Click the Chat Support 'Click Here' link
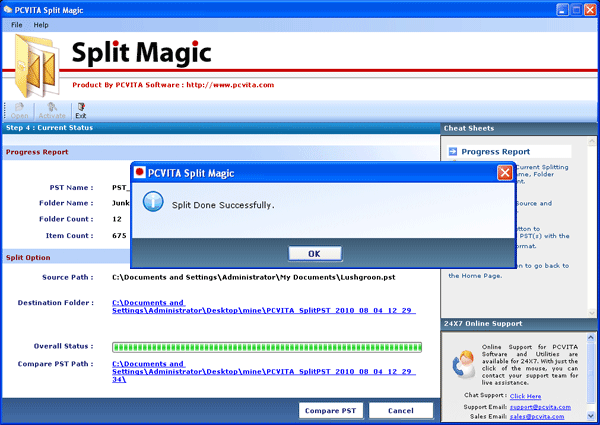Viewport: 600px width, 425px height. point(525,396)
